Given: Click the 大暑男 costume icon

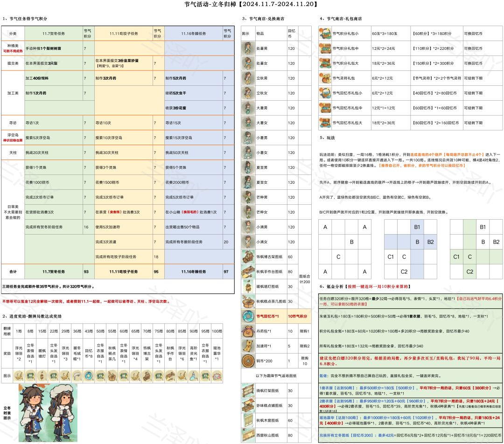Looking at the screenshot, I should (x=248, y=108).
